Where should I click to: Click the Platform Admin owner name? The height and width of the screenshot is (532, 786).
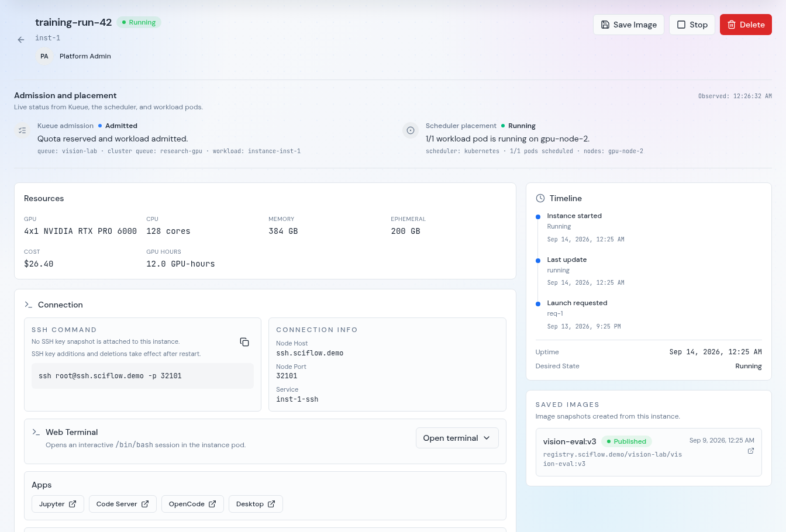pos(85,56)
